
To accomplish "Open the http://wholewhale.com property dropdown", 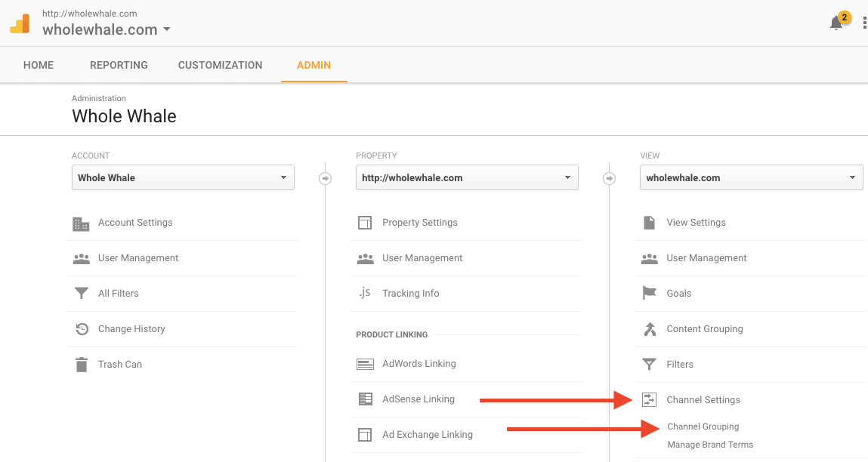I will [467, 177].
